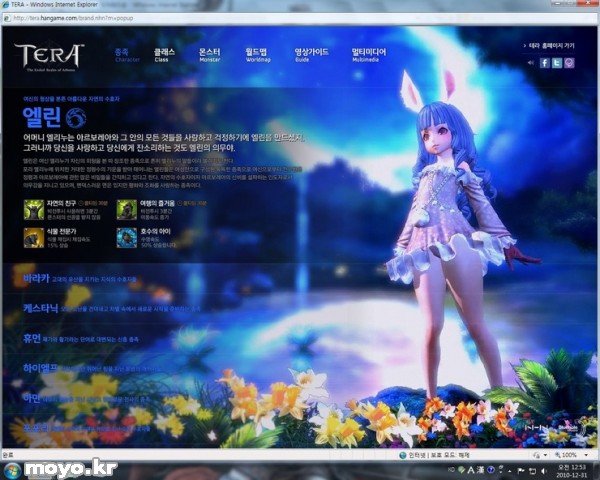This screenshot has height=480, width=600.
Task: Click the IME 'A' language indicator
Action: pyautogui.click(x=471, y=470)
